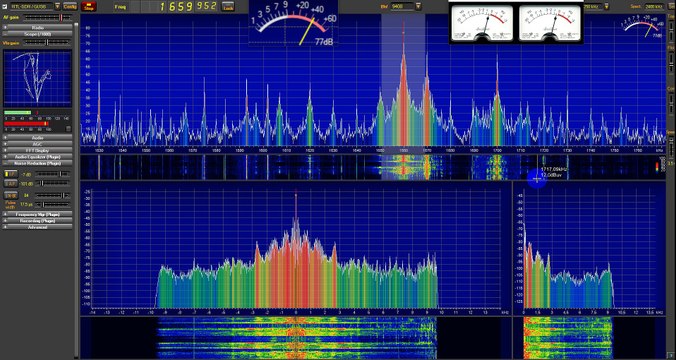676x360 pixels.
Task: Adjust the Vis gain slider
Action: tap(47, 43)
